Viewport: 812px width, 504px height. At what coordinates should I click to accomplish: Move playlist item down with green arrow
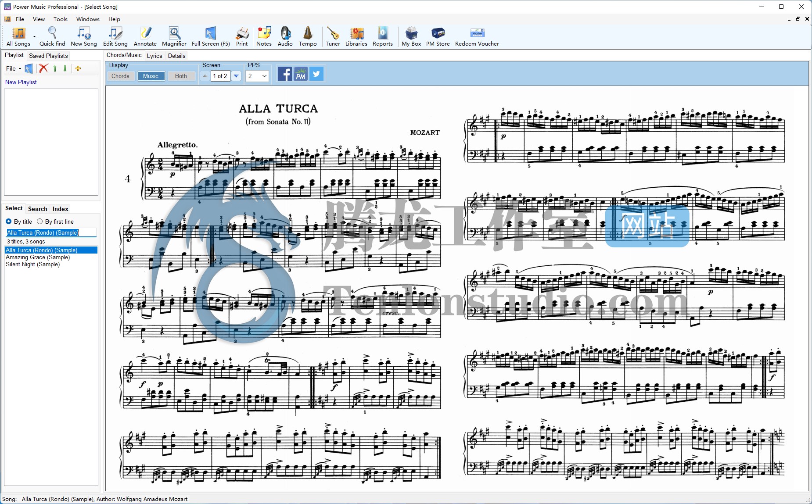pos(65,68)
